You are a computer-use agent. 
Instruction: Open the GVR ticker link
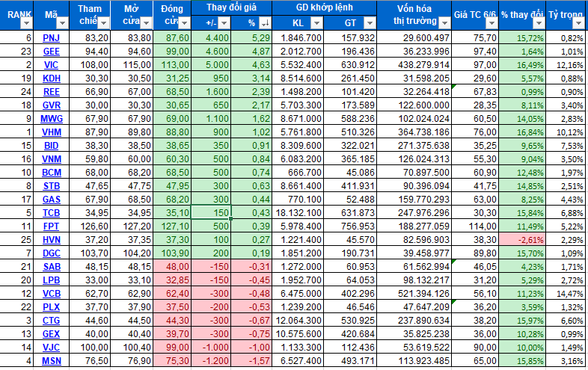[x=52, y=105]
